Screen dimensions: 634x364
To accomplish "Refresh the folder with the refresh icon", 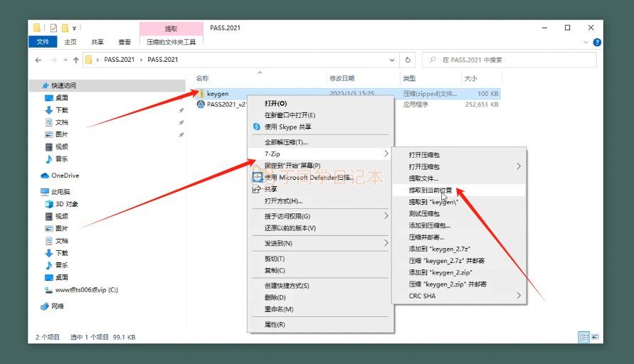I will coord(408,60).
